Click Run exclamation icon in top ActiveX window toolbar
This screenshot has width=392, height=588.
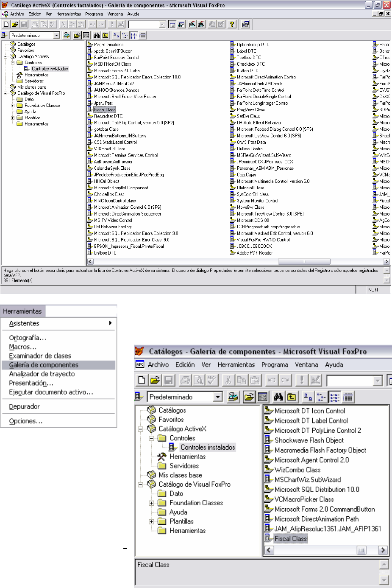pos(112,24)
